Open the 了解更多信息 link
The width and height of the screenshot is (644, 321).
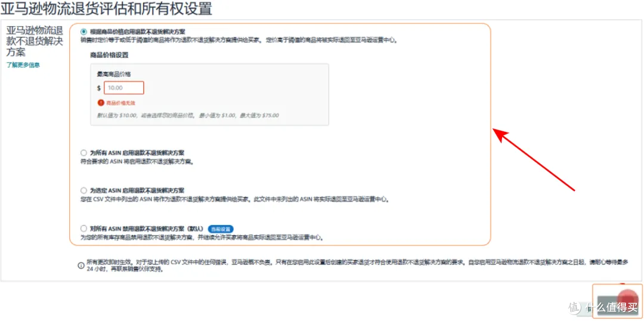[x=23, y=65]
